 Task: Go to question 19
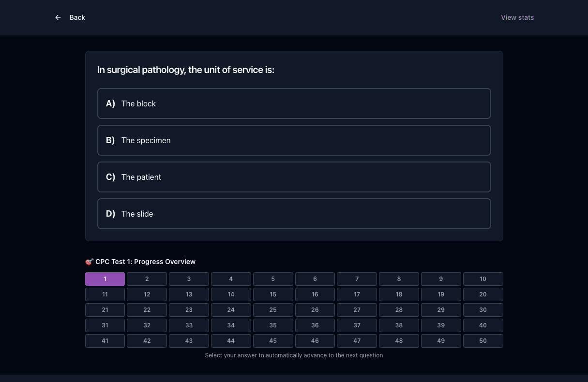441,294
